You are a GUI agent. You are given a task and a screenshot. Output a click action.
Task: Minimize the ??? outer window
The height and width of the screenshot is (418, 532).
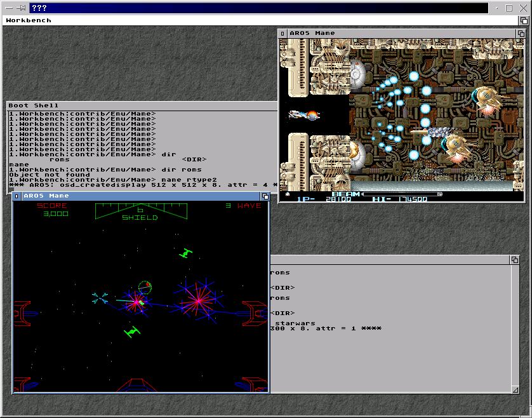tap(496, 8)
